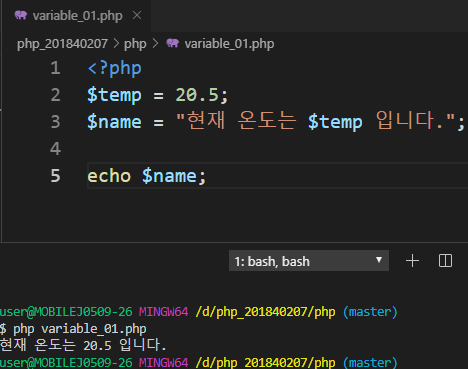468x369 pixels.
Task: Click $name on the echo line
Action: point(169,176)
